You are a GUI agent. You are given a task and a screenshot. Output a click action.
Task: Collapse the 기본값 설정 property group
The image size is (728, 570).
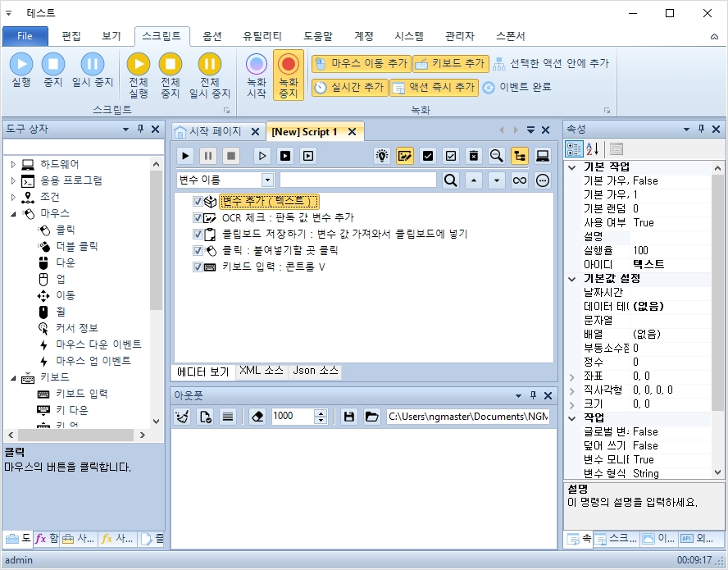click(572, 279)
